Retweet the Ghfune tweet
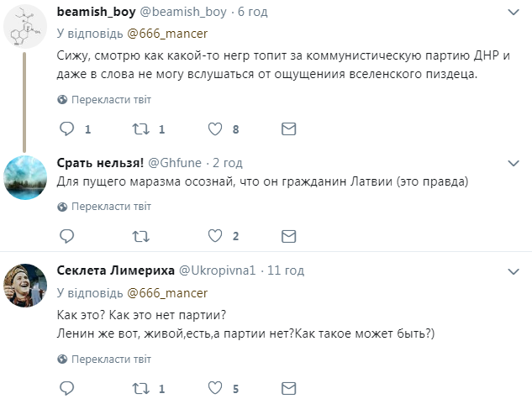Screen dimensions: 532x399 pyautogui.click(x=140, y=235)
